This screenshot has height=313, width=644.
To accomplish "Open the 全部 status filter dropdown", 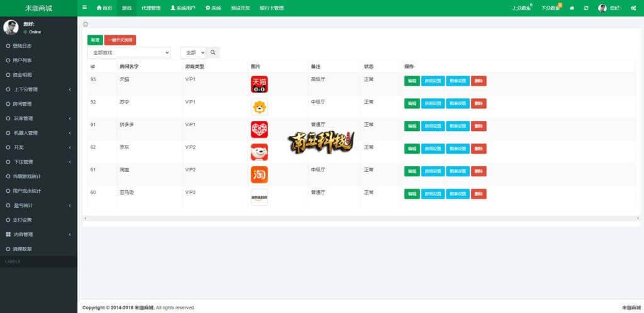I will tap(193, 53).
